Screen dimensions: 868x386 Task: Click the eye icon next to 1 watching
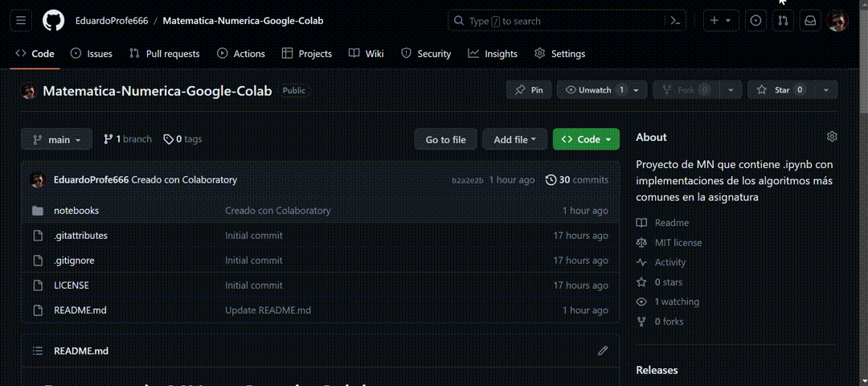coord(641,302)
